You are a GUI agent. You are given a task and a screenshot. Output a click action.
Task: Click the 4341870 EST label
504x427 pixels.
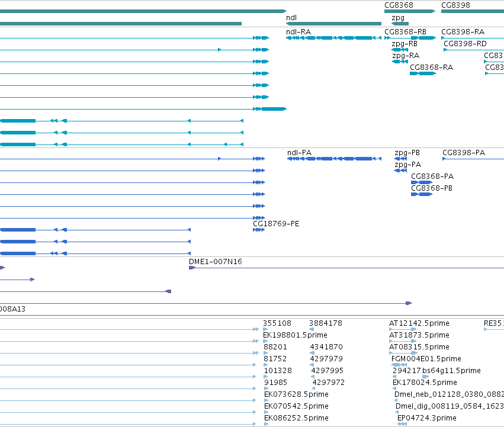click(326, 347)
